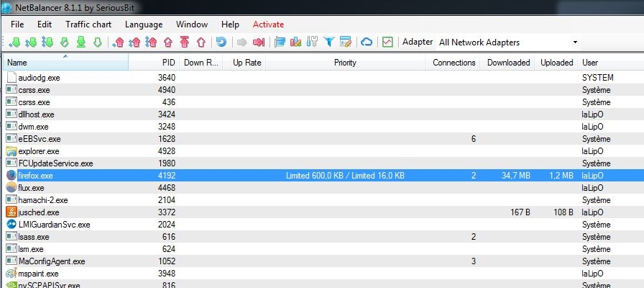Sort by the Downloaded column header
This screenshot has height=288, width=644.
click(507, 63)
